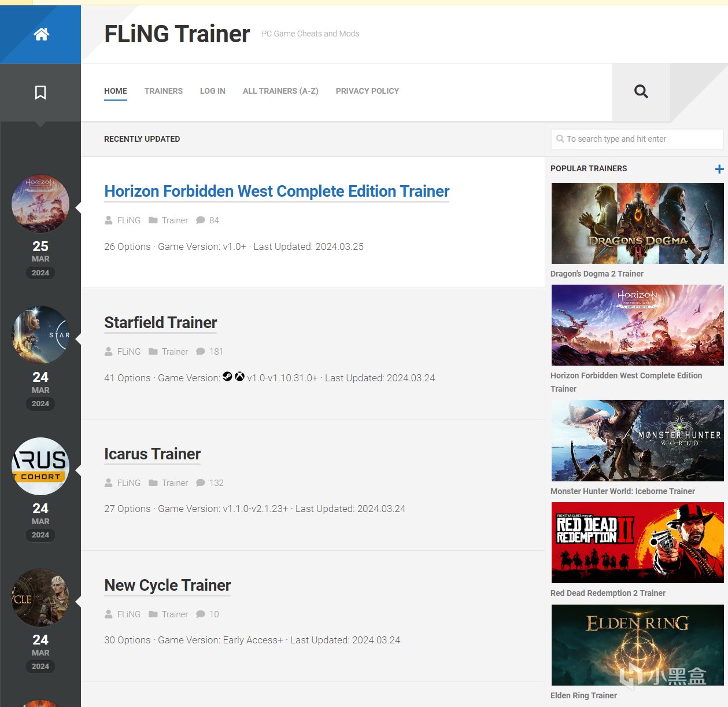Open the search magnifier icon in header
Viewport: 728px width, 707px height.
(641, 91)
